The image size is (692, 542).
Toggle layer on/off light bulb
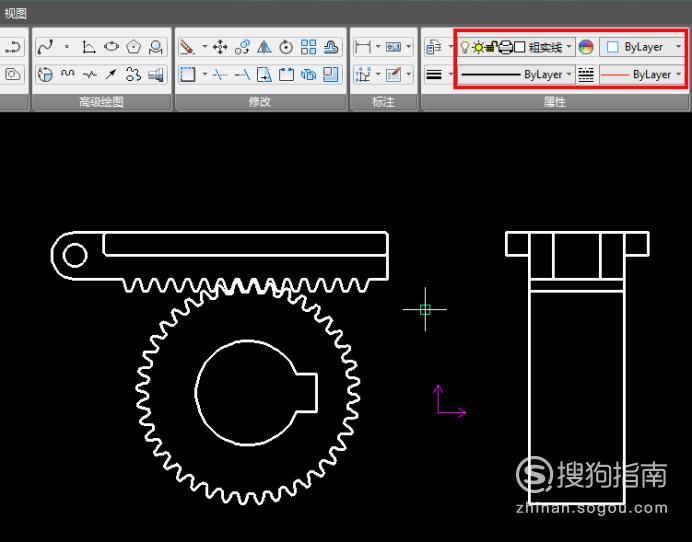(464, 47)
